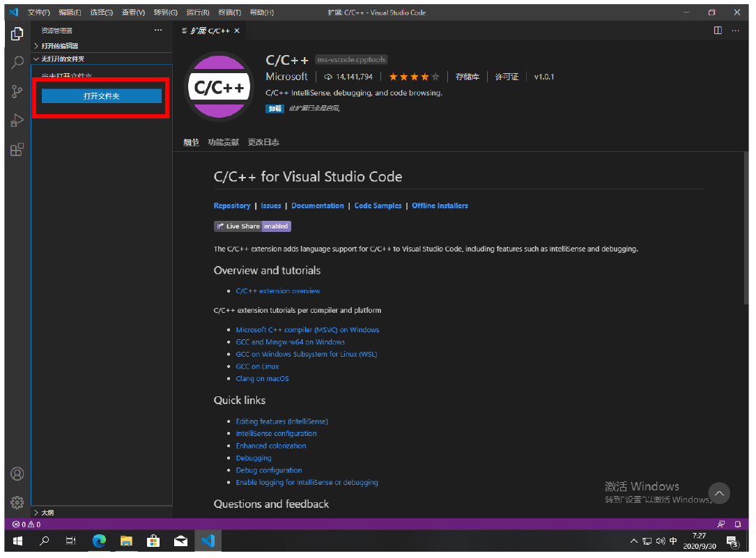
Task: Click the split editor icon
Action: (x=718, y=31)
